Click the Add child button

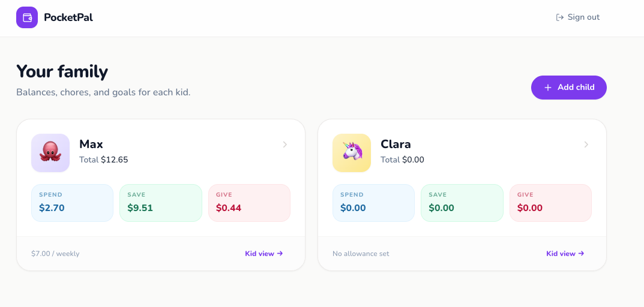pos(569,88)
